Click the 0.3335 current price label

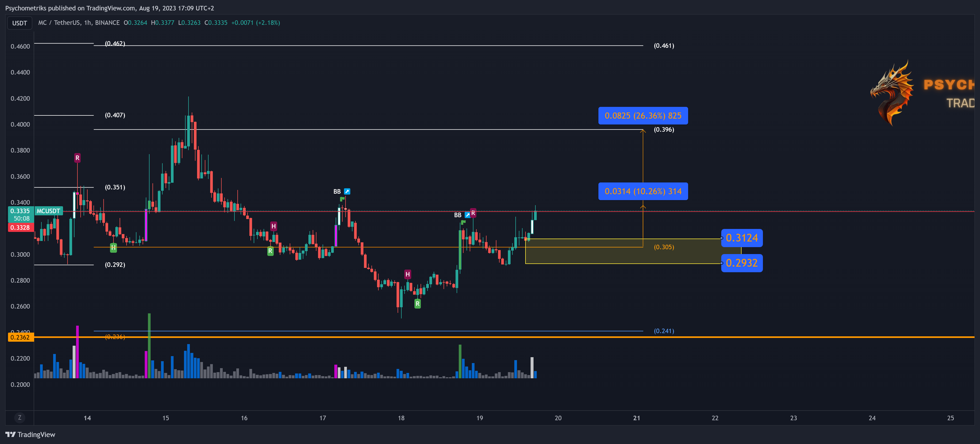[20, 211]
